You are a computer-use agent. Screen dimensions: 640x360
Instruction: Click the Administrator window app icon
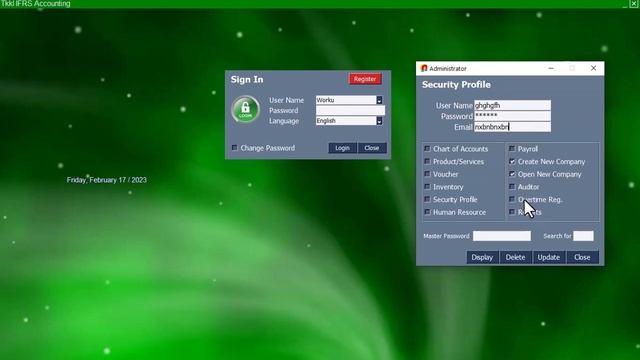coord(424,68)
